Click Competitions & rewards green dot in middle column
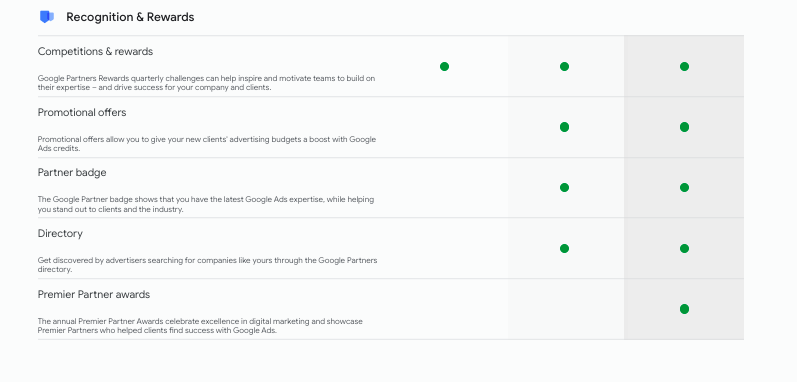The width and height of the screenshot is (797, 382). coord(564,67)
